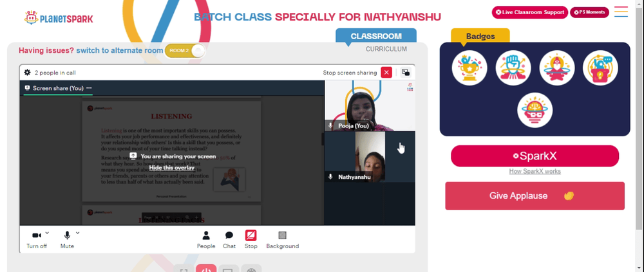The height and width of the screenshot is (272, 644).
Task: Open the How SparkX works link
Action: click(x=535, y=172)
